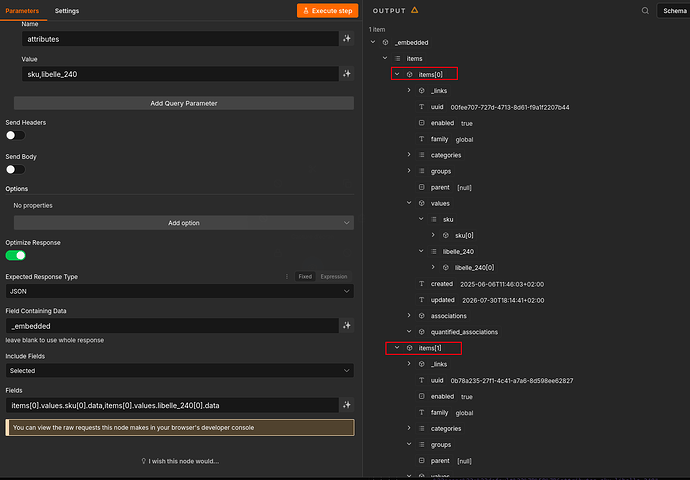Select the Schema output view
Viewport: 690px width, 480px height.
point(674,11)
